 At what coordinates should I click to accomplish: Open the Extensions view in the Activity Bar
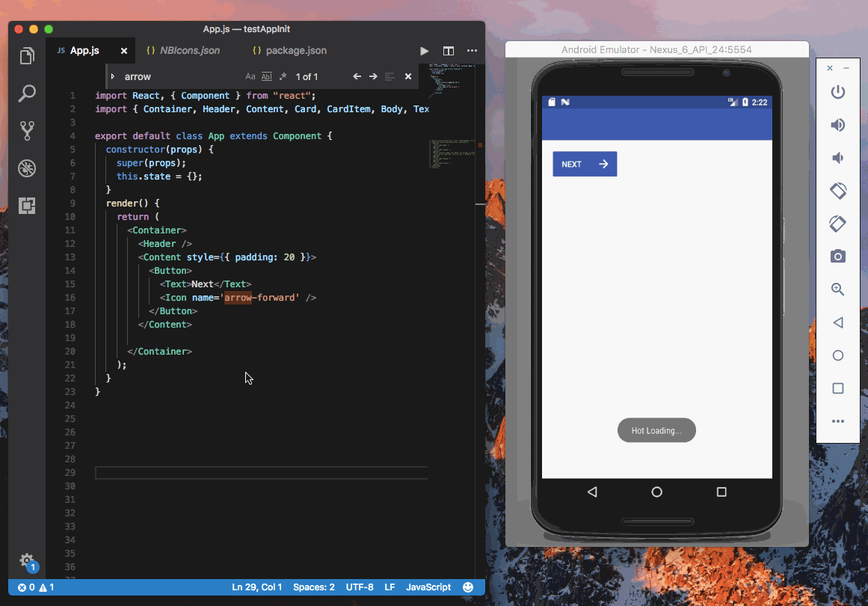pyautogui.click(x=27, y=206)
